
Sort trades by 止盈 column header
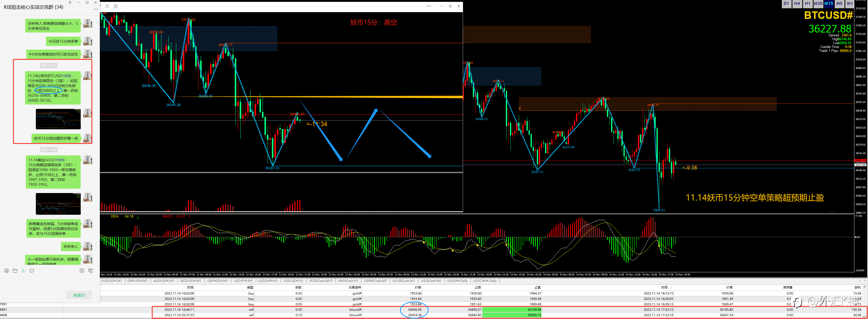point(538,288)
